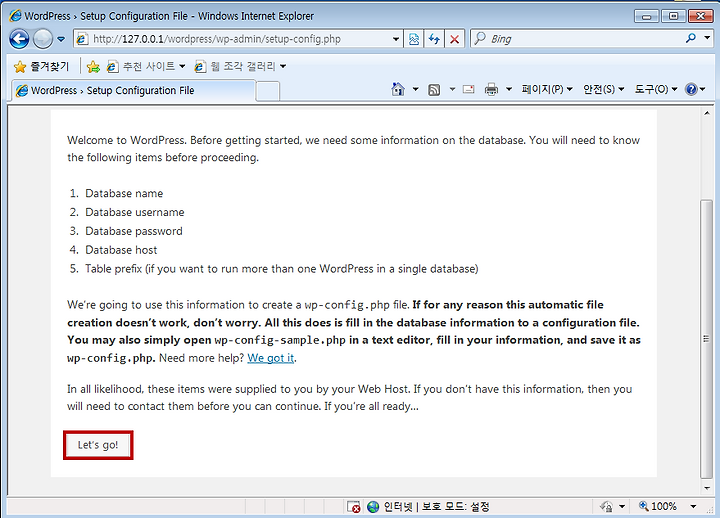Viewport: 720px width, 518px height.
Task: Click the Let's go! button
Action: coord(98,445)
